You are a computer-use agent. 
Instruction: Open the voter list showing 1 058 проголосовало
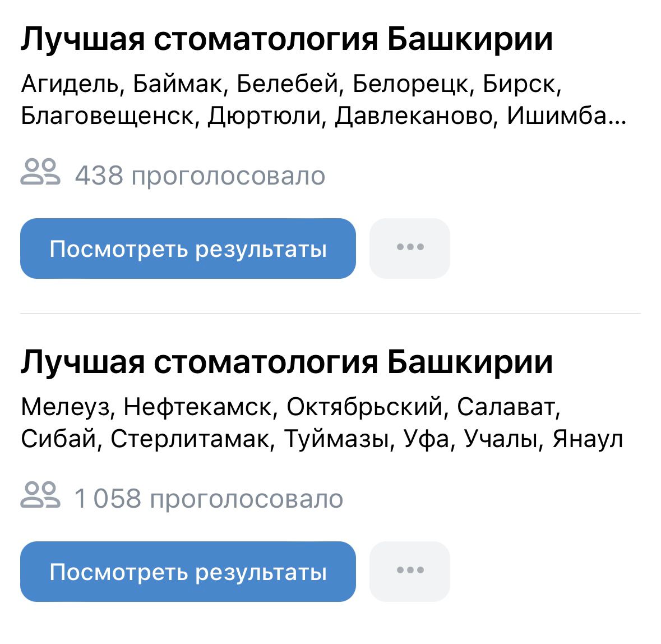click(x=209, y=499)
